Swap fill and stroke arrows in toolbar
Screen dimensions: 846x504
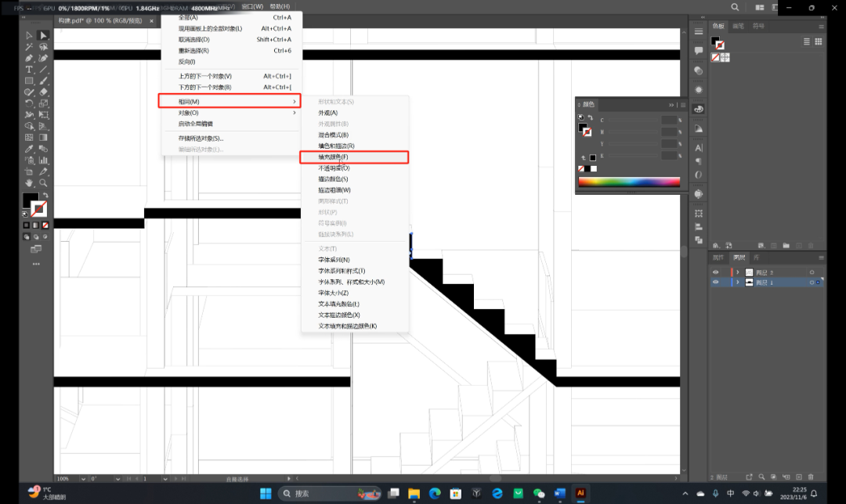pos(45,196)
